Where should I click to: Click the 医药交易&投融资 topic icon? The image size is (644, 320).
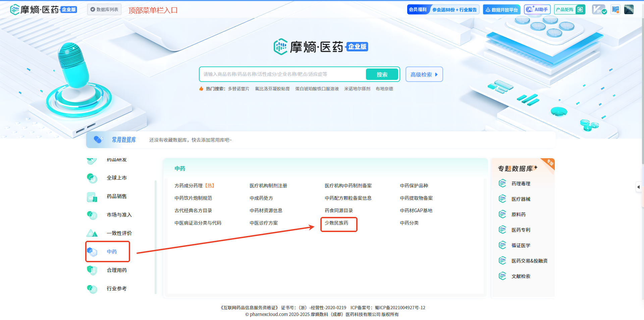point(502,261)
